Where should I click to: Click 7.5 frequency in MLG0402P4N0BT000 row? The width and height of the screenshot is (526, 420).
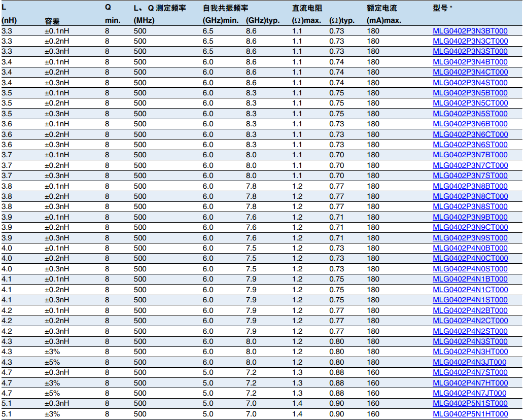pyautogui.click(x=251, y=248)
